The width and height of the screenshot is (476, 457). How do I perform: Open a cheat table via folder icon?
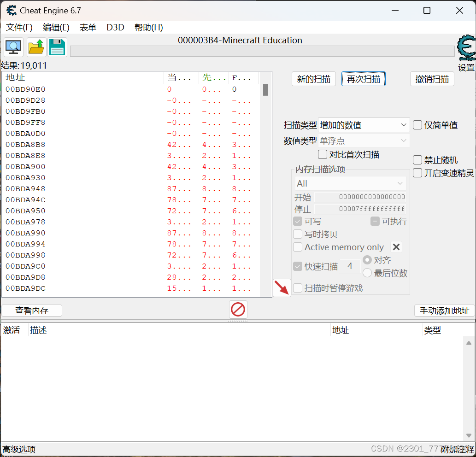tap(36, 47)
